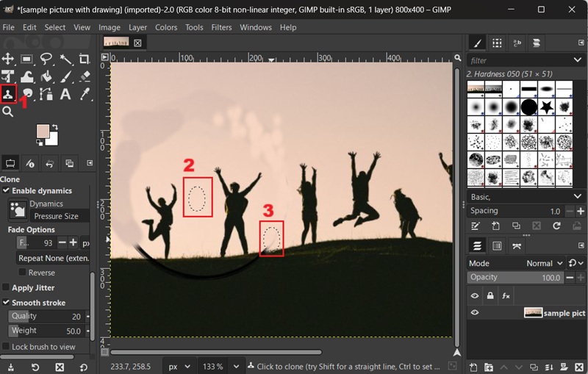Enable the Apply Jitter checkbox
Screen dimensions: 588x374
click(x=6, y=287)
